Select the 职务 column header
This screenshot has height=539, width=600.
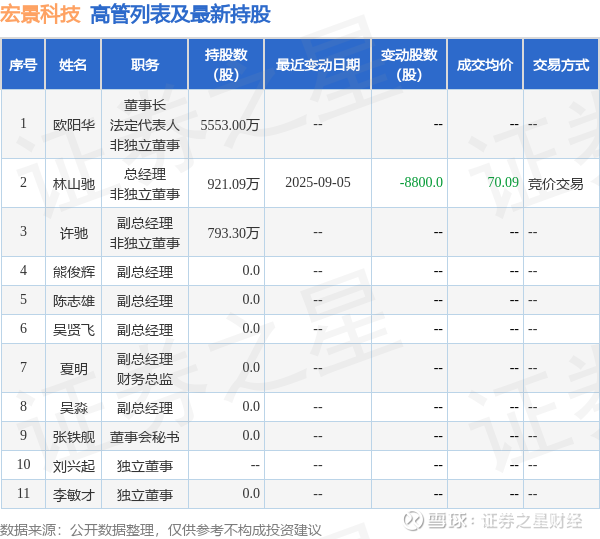point(145,64)
